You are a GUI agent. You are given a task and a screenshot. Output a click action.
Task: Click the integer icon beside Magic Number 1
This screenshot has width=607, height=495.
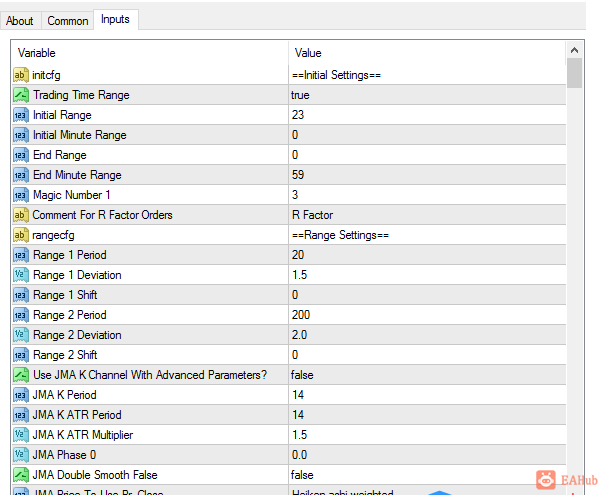(x=21, y=195)
